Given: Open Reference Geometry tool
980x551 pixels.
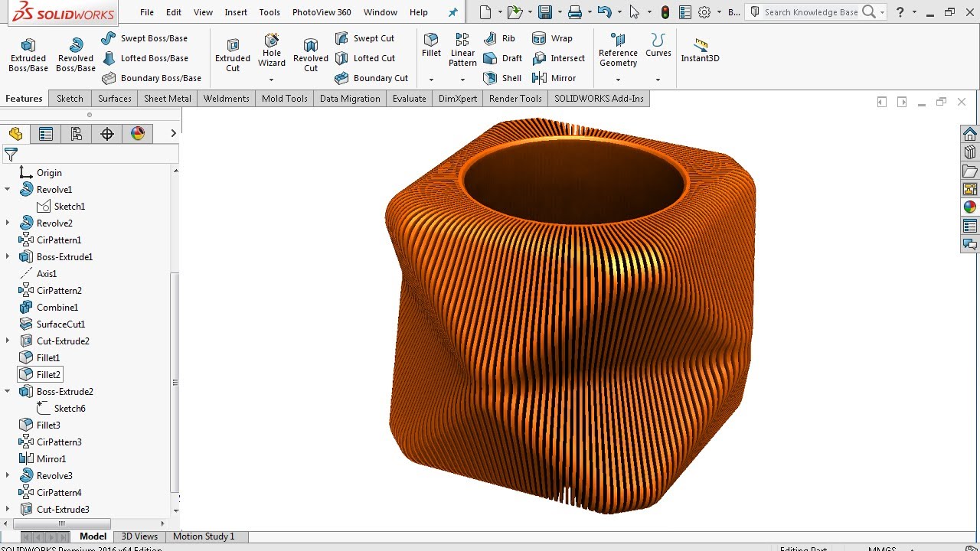Looking at the screenshot, I should coord(618,51).
